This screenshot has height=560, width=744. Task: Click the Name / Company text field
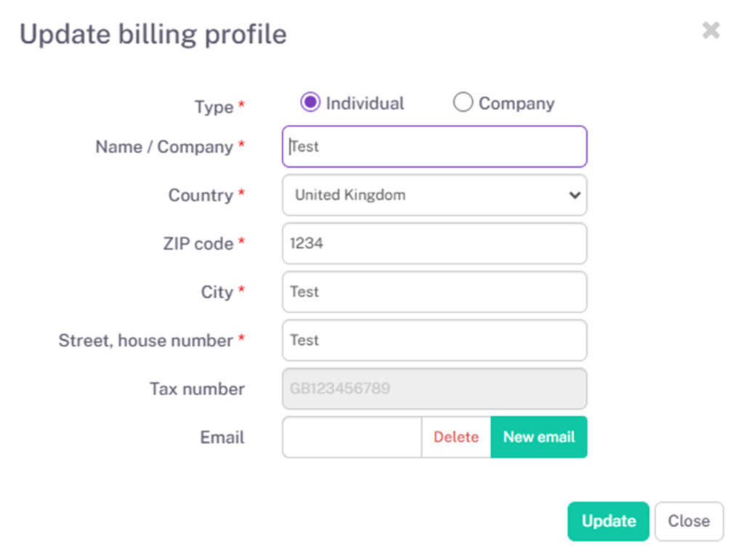(x=434, y=147)
